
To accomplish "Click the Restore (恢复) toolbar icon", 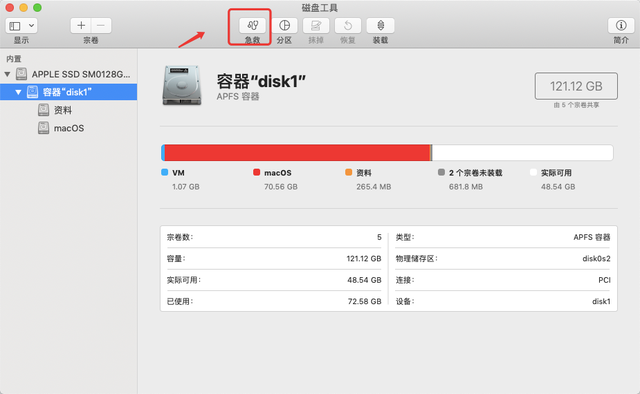I will tap(348, 26).
